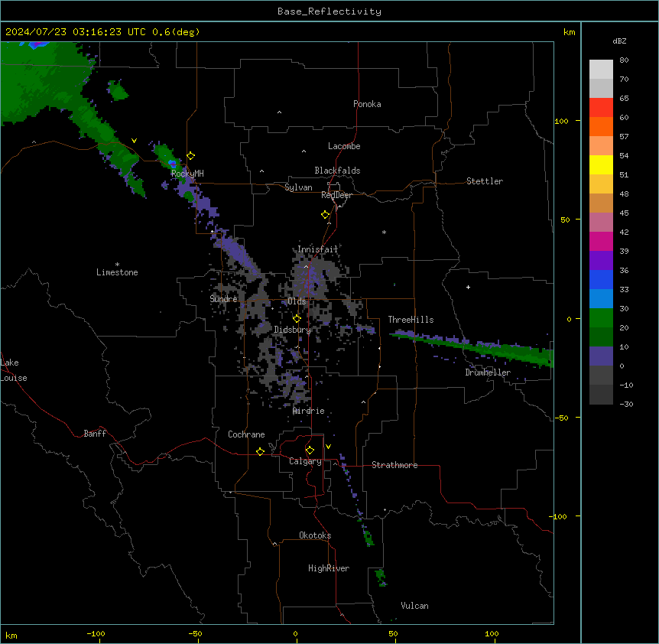Viewport: 659px width, 644px height.
Task: Click the green echo east of HighRiver
Action: click(381, 577)
